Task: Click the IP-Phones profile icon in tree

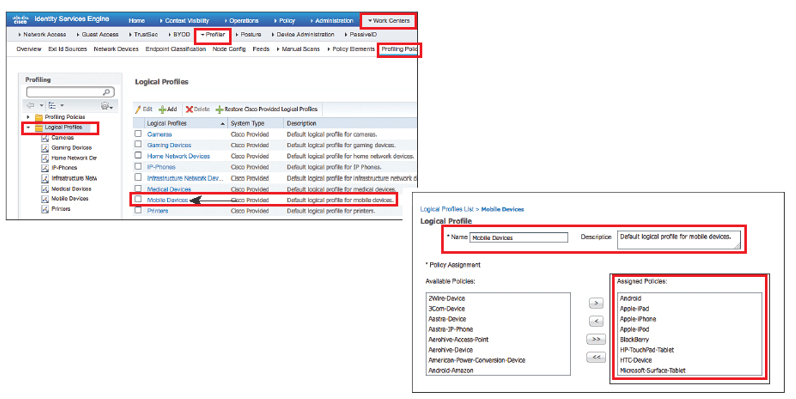Action: [x=45, y=168]
